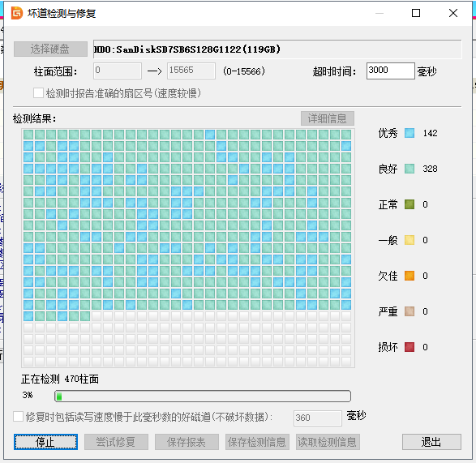Maximize the 坏道检测与修复 window

pyautogui.click(x=416, y=13)
